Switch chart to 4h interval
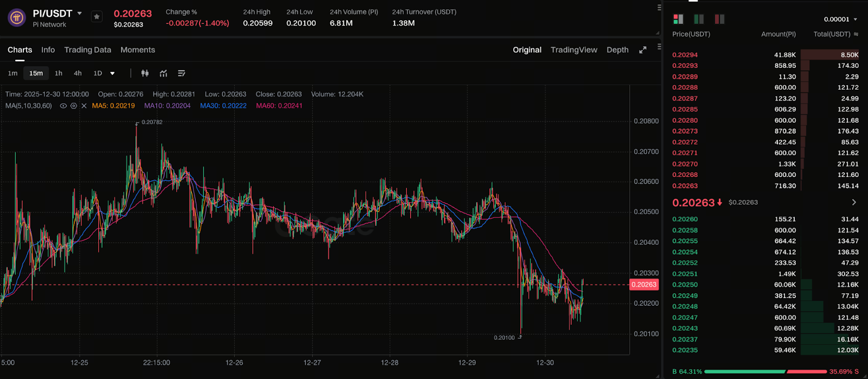Screen dimensions: 868x379 coord(78,73)
